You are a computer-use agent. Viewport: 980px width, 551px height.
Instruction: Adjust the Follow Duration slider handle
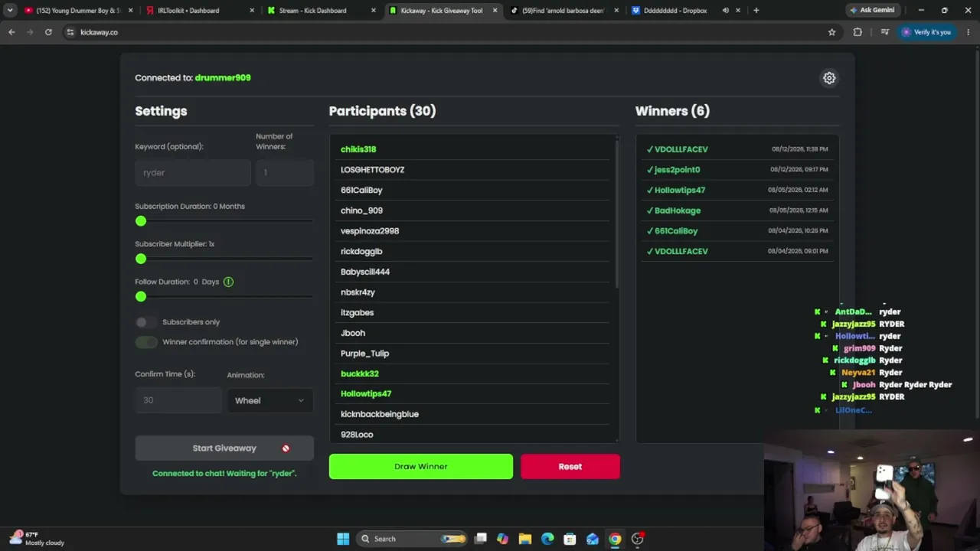point(141,296)
